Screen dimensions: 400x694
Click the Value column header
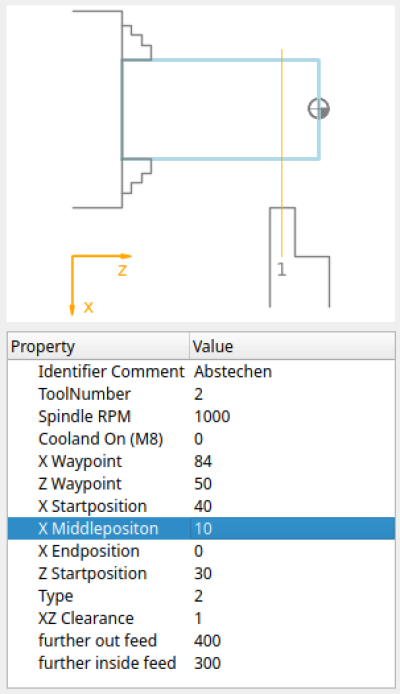click(x=292, y=346)
